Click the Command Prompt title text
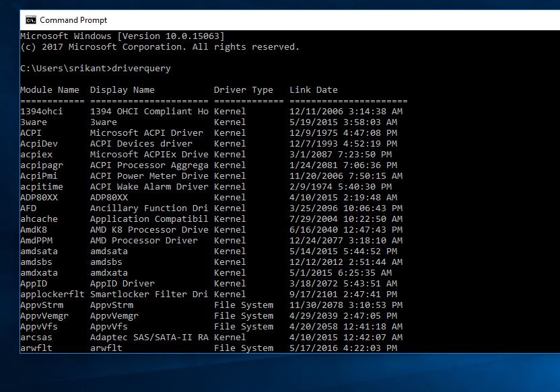 click(74, 19)
